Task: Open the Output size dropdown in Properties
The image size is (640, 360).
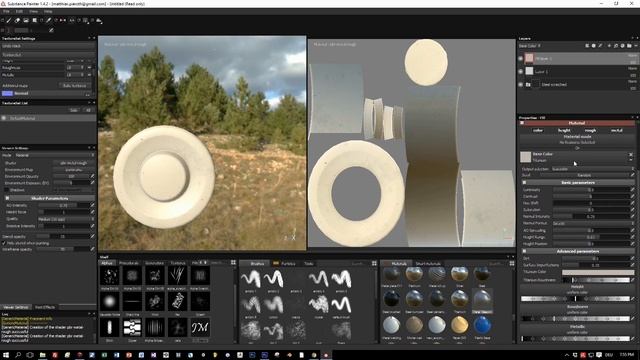Action: (x=592, y=169)
